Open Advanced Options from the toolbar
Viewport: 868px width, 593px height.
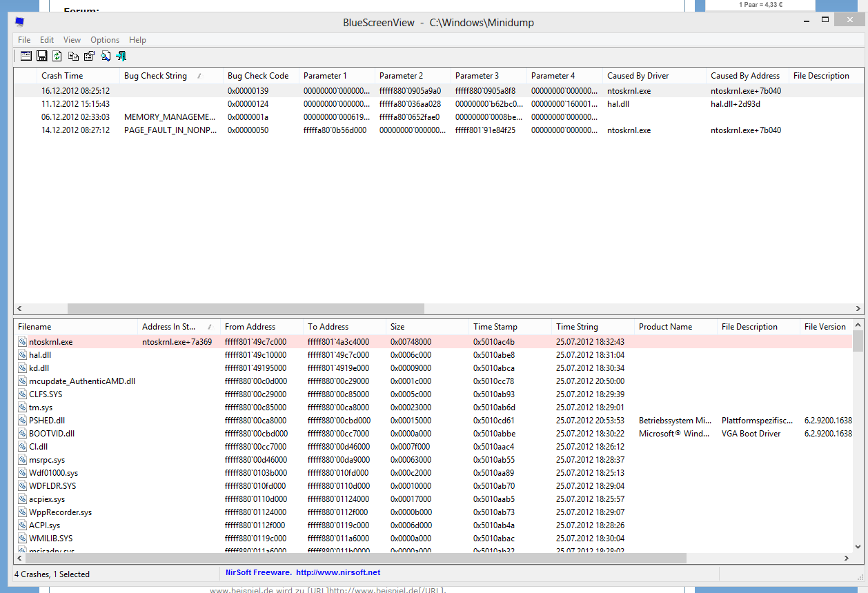pos(26,57)
